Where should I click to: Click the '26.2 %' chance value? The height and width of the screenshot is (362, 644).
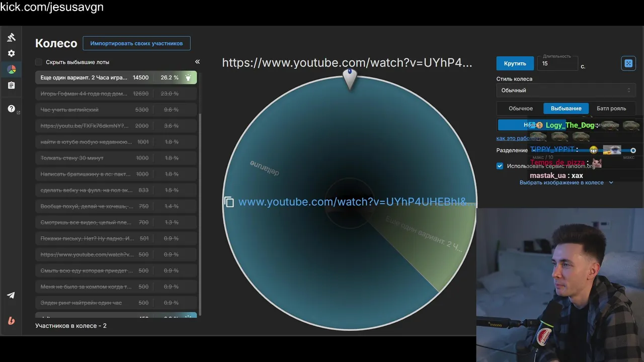(x=170, y=77)
